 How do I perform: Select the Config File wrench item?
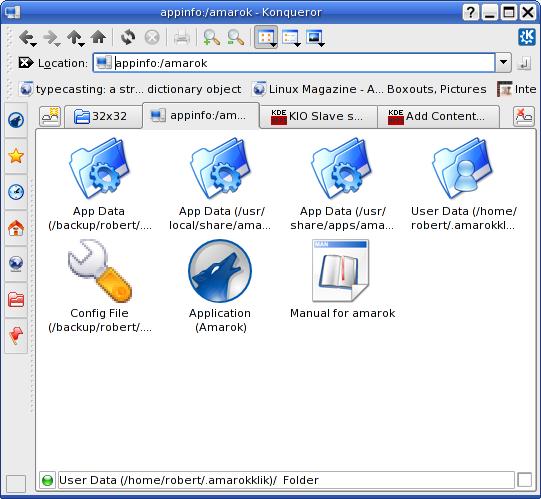(x=99, y=286)
